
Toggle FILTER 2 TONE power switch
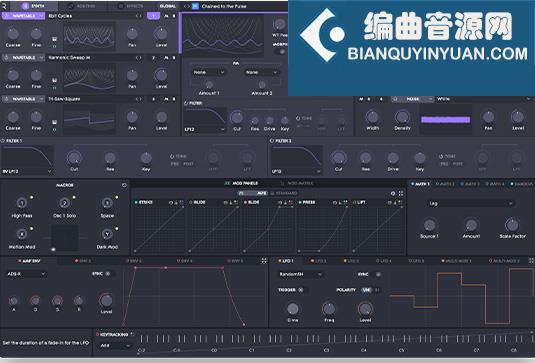tap(441, 157)
